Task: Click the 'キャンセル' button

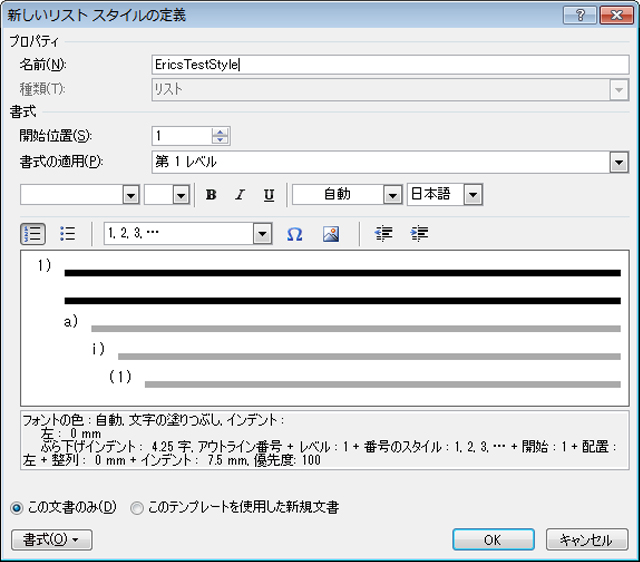Action: (587, 540)
